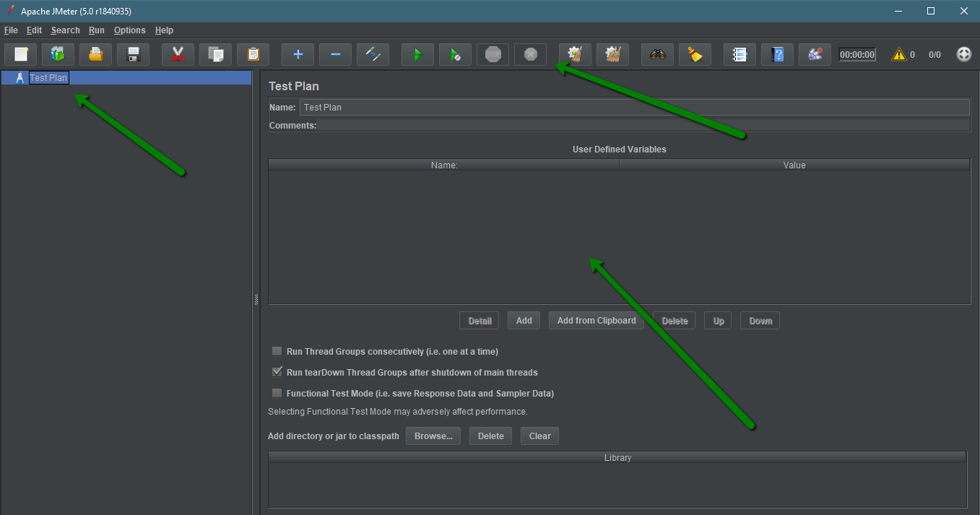
Task: Enable Functional Test Mode
Action: [277, 392]
